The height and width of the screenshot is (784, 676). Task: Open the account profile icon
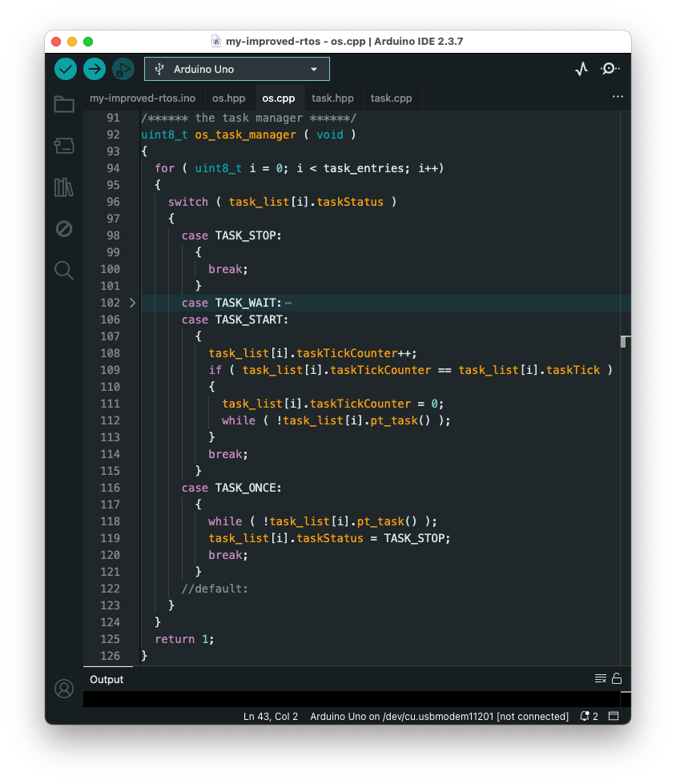tap(64, 688)
